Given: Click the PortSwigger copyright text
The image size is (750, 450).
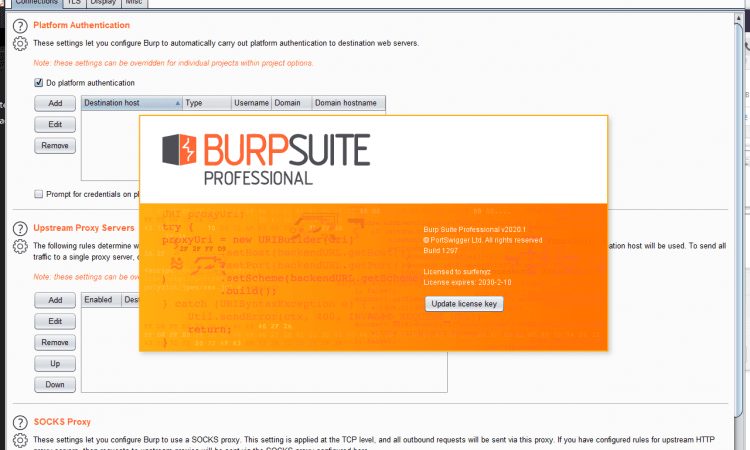Looking at the screenshot, I should [x=483, y=240].
